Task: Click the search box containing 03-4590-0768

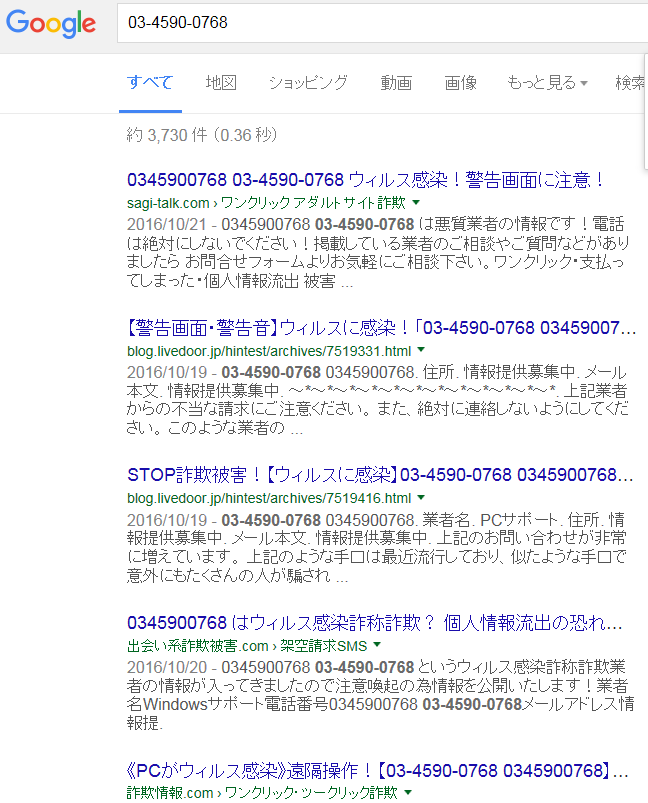Action: (x=382, y=23)
